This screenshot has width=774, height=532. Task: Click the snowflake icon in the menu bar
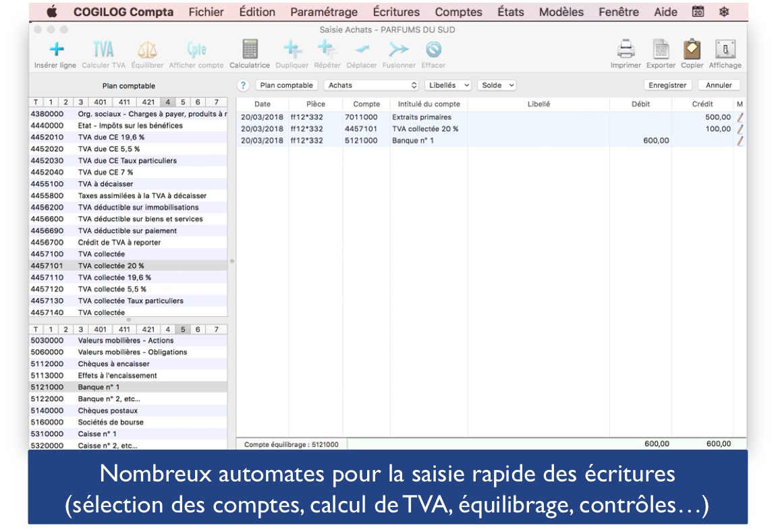[723, 12]
